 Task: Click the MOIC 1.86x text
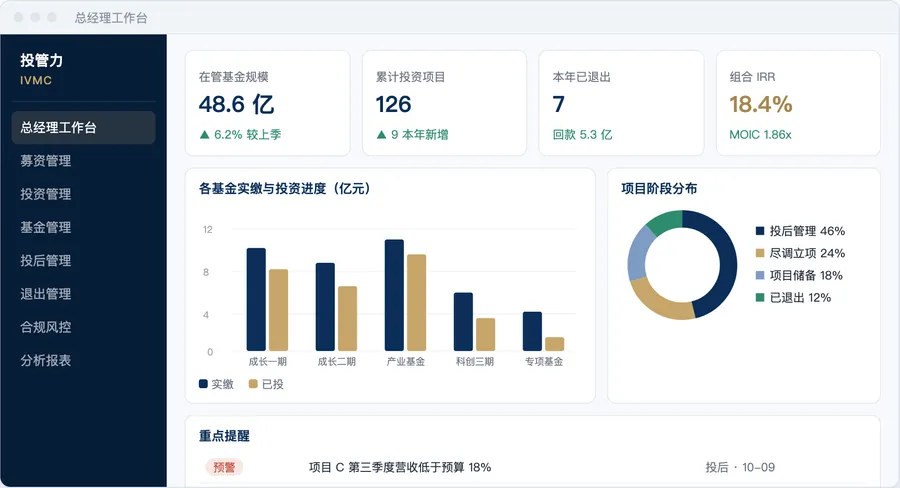pos(760,135)
